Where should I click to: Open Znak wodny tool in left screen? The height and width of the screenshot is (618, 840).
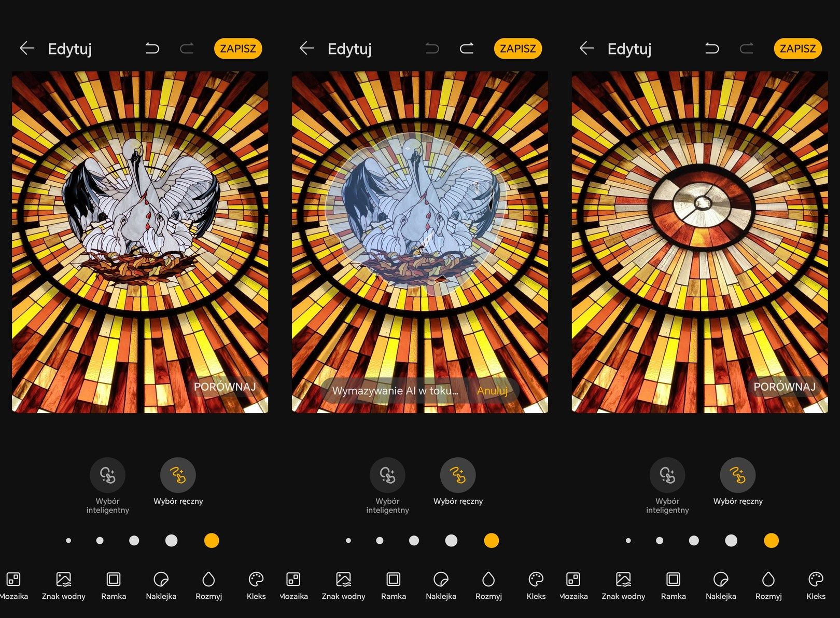[64, 586]
